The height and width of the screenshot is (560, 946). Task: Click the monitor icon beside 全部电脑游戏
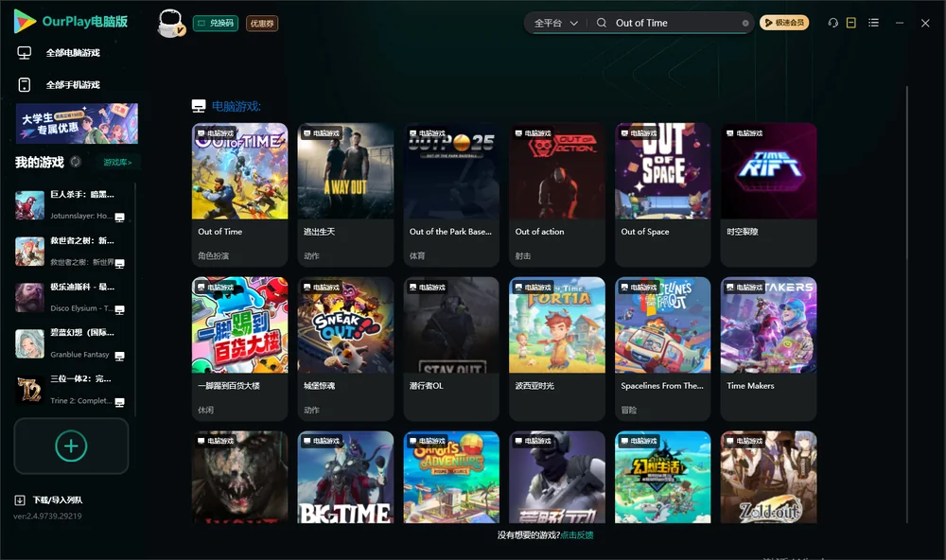point(25,53)
